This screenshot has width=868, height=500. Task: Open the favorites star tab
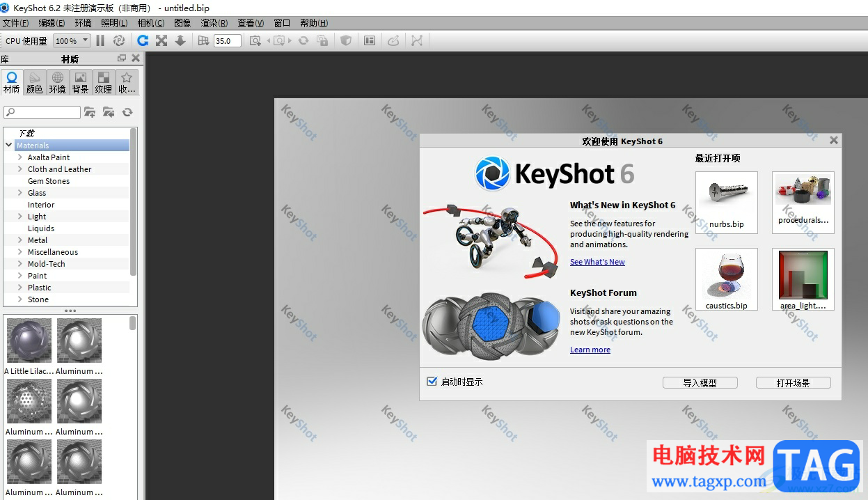click(x=127, y=82)
